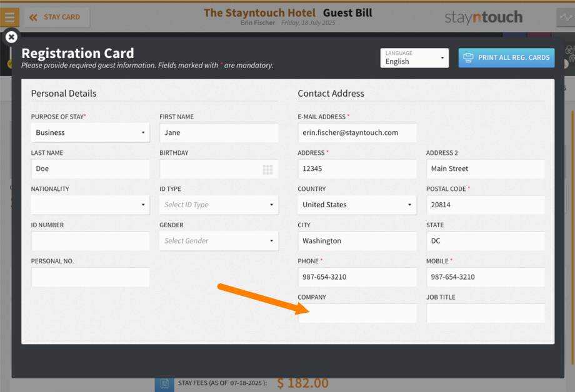Image resolution: width=575 pixels, height=392 pixels.
Task: Click the Address field containing 12345
Action: click(357, 169)
